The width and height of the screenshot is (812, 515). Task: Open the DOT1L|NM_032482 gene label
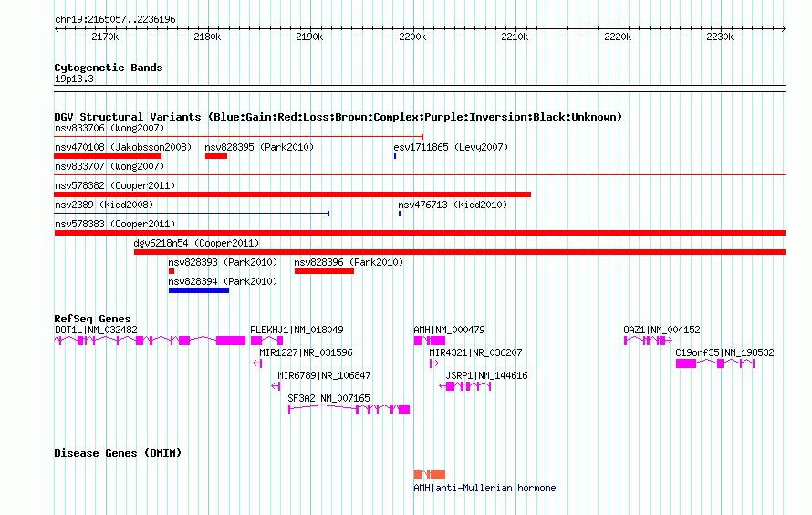pos(96,330)
